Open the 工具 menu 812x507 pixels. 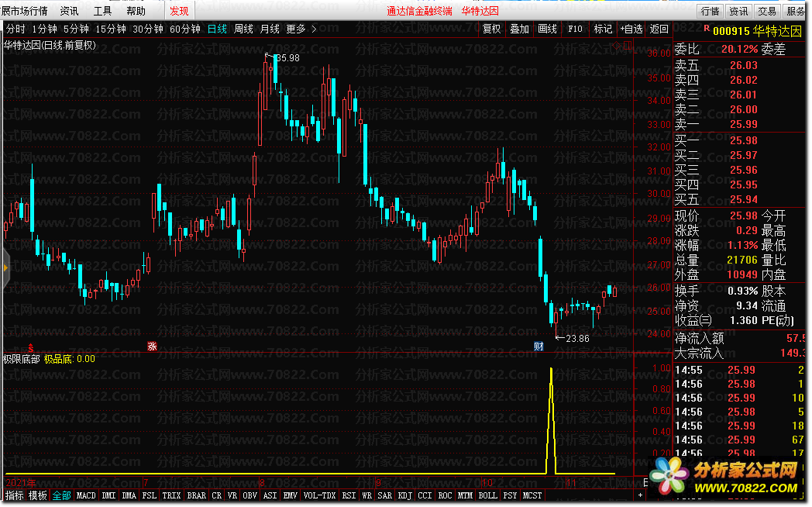pos(102,11)
